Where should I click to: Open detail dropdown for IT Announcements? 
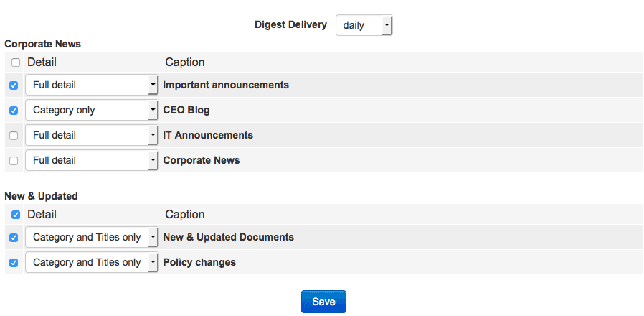tap(92, 135)
